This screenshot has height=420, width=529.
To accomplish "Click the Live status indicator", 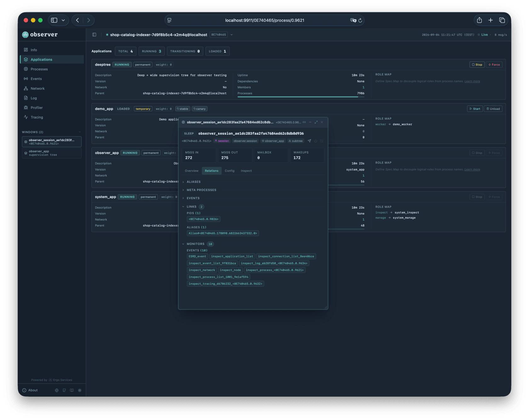I will tap(483, 35).
